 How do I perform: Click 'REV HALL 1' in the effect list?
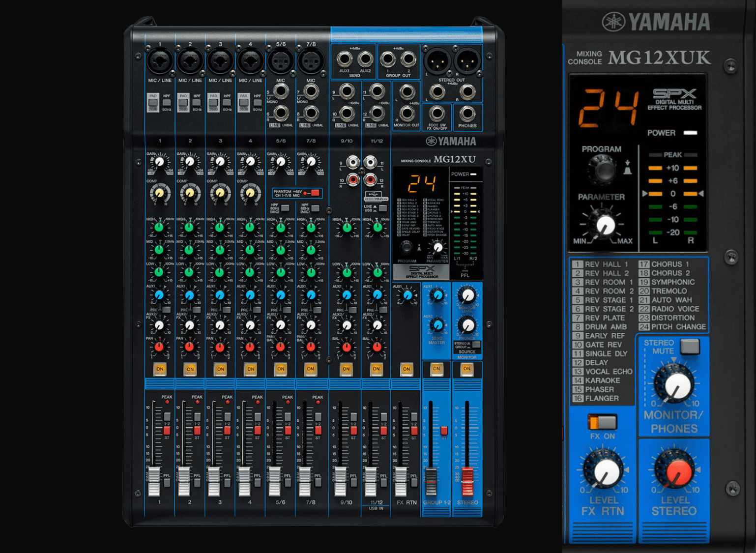pyautogui.click(x=607, y=264)
